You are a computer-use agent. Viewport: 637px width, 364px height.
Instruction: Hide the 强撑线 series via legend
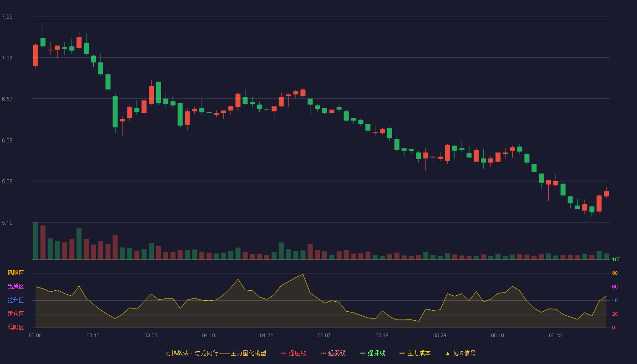(x=373, y=353)
